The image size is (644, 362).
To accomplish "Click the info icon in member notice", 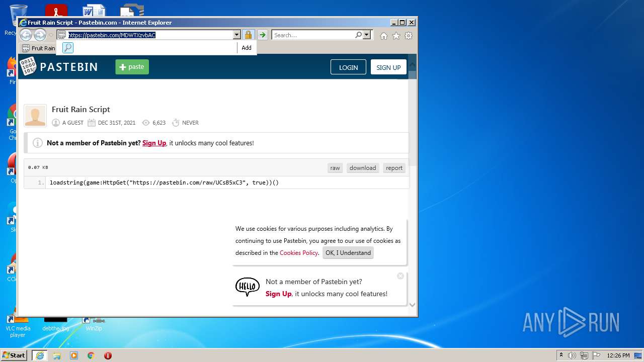I will (x=38, y=143).
